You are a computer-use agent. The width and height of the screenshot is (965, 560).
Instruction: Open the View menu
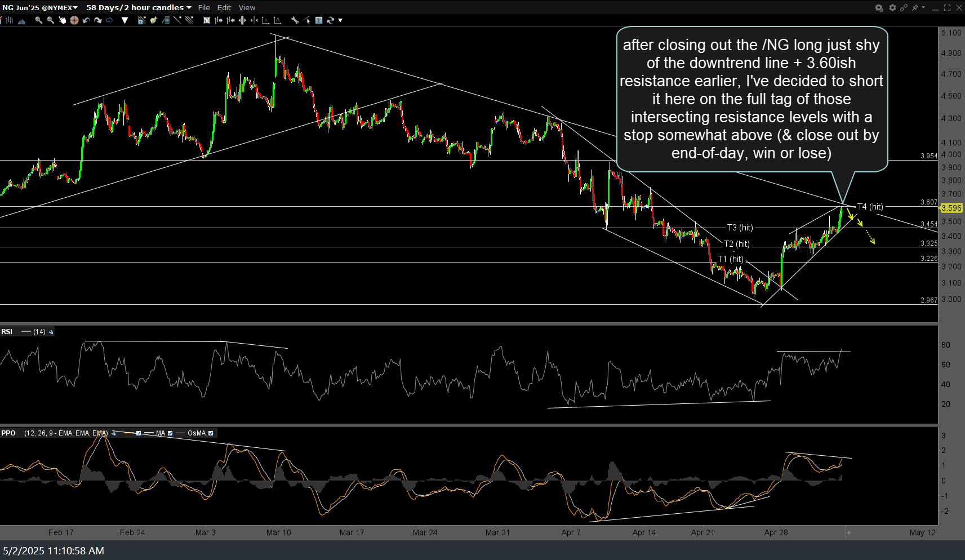tap(247, 7)
